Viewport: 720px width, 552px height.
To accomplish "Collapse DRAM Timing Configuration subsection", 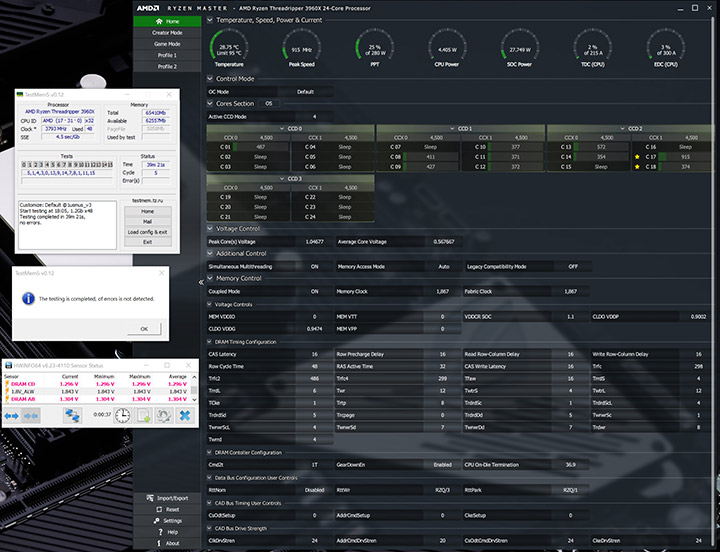I will click(209, 342).
